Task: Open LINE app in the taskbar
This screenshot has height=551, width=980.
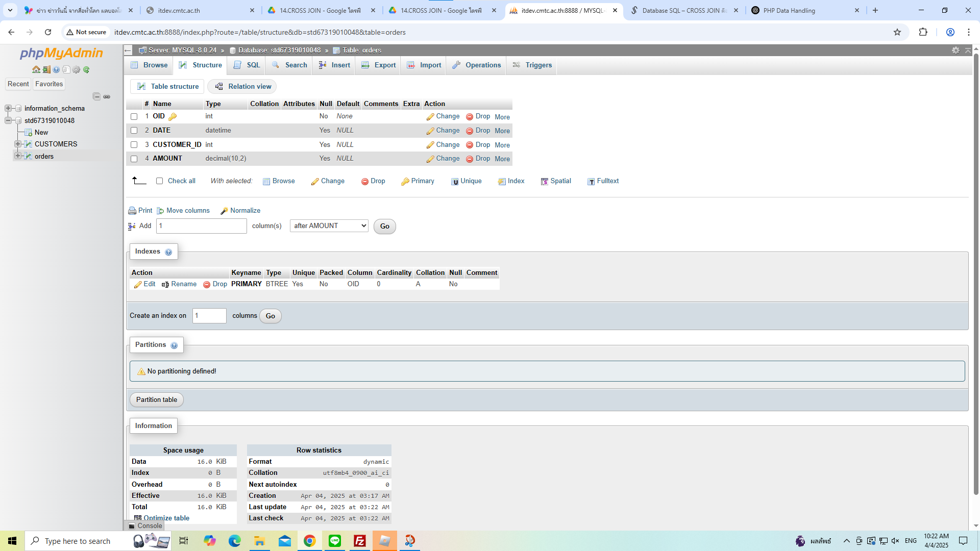Action: coord(335,541)
